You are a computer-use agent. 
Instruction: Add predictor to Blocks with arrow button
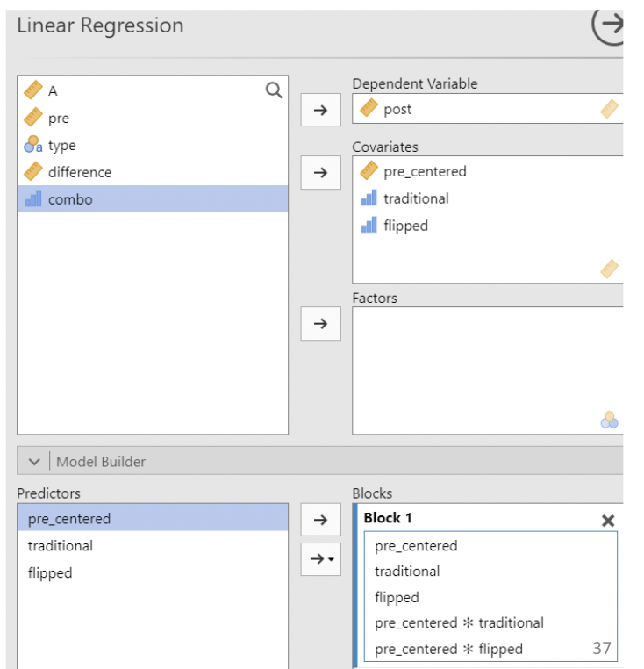(320, 520)
